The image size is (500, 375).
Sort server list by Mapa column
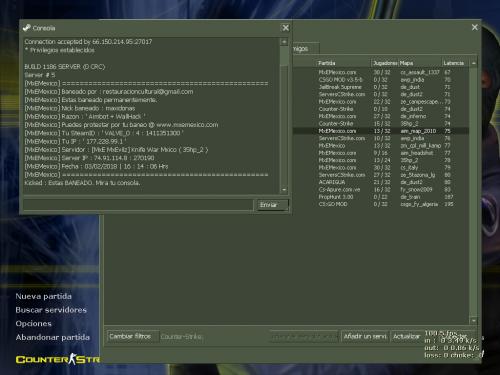pyautogui.click(x=420, y=63)
